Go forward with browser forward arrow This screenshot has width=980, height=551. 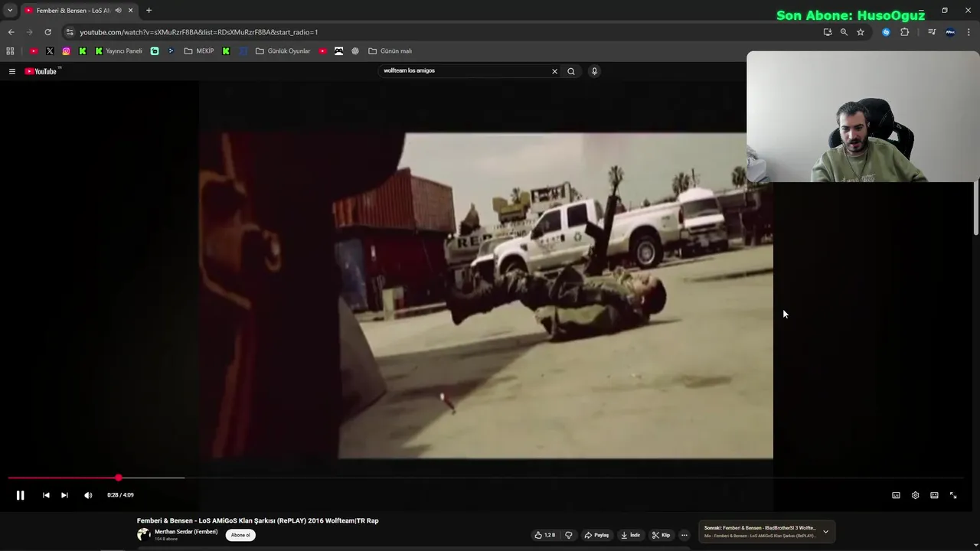29,32
